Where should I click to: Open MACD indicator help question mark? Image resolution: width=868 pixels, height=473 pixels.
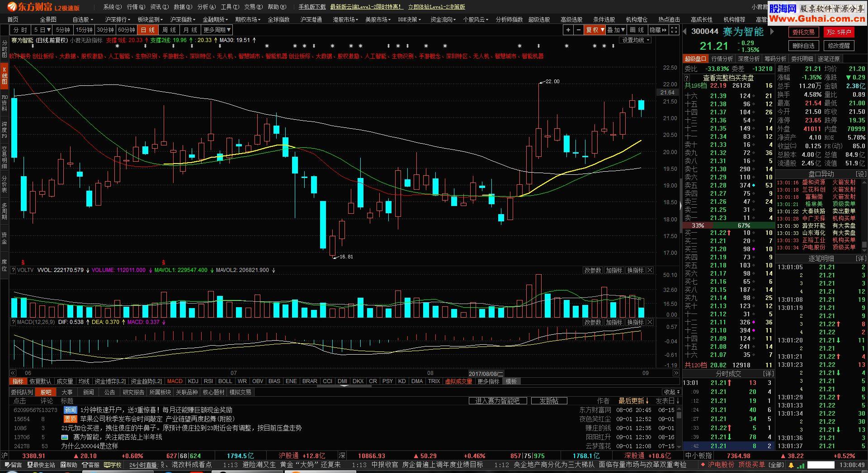coord(13,322)
